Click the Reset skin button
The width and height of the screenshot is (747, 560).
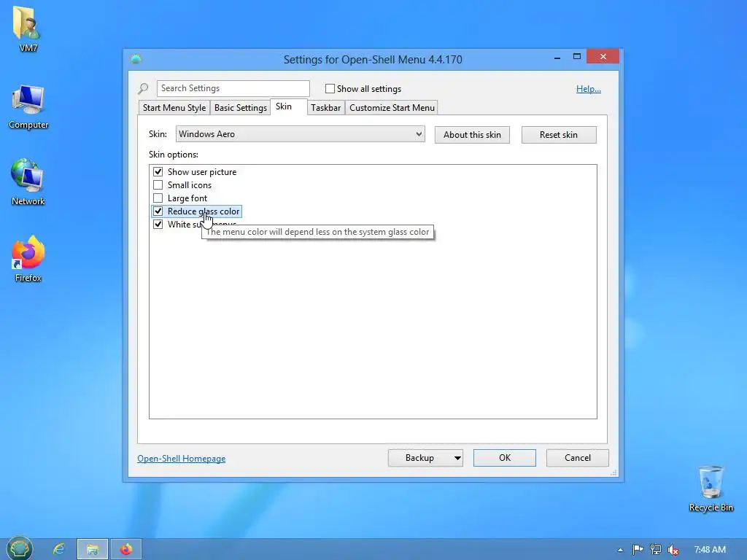(x=559, y=135)
